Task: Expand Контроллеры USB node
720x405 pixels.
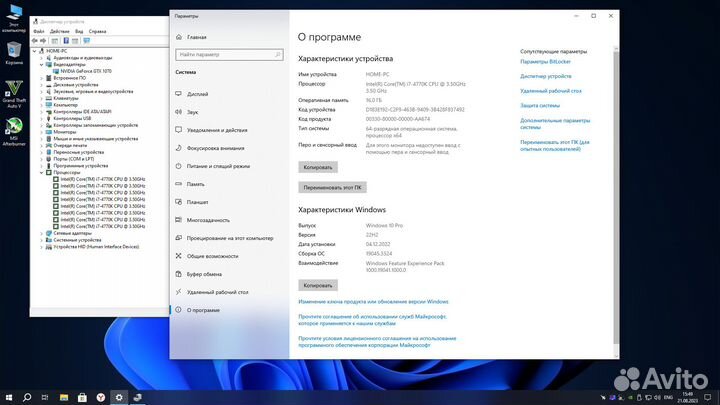Action: pos(41,118)
